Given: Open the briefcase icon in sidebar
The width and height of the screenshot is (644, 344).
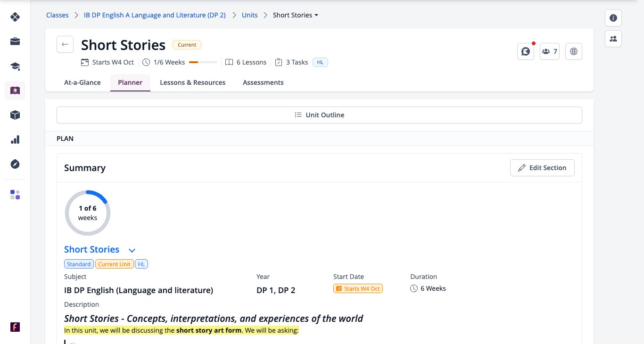Looking at the screenshot, I should coord(15,41).
